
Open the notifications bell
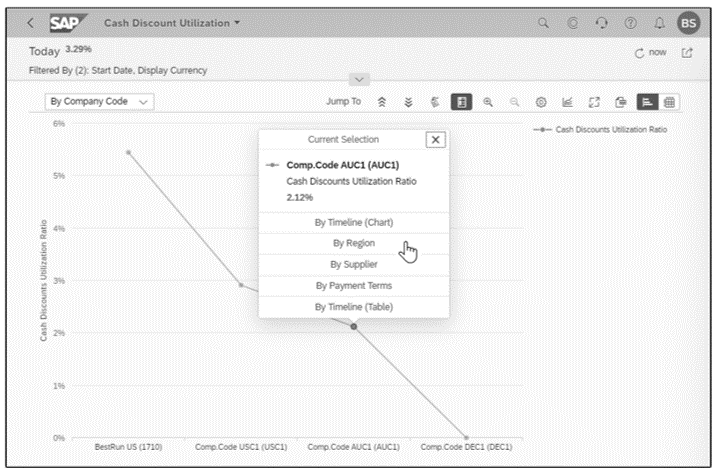coord(659,23)
